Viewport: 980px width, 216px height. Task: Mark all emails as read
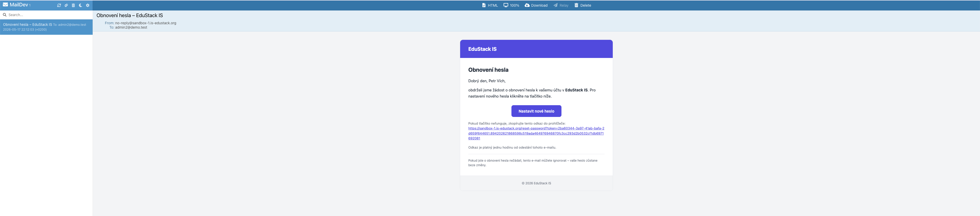[x=66, y=5]
